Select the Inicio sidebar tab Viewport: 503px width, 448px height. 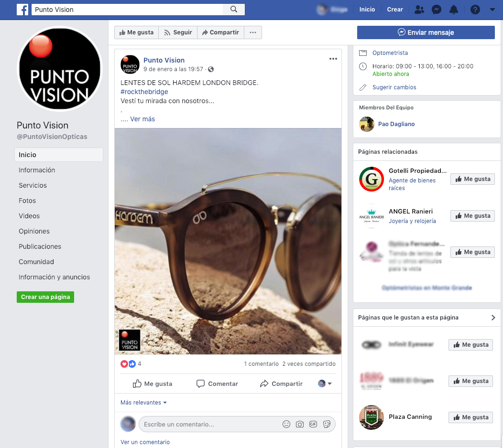(x=59, y=155)
